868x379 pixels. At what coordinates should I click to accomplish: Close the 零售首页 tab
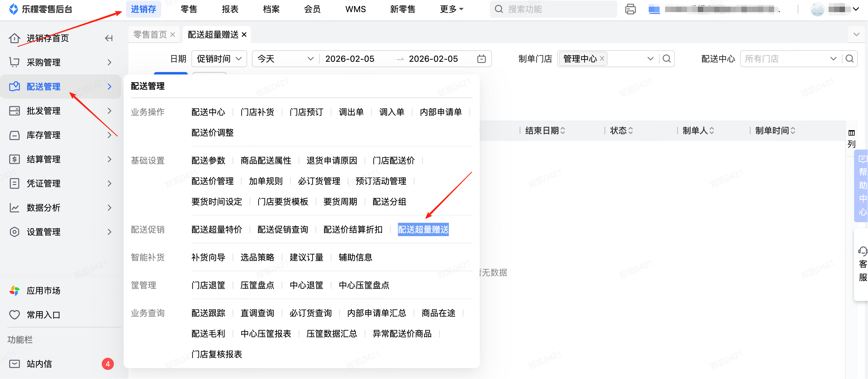pyautogui.click(x=173, y=35)
